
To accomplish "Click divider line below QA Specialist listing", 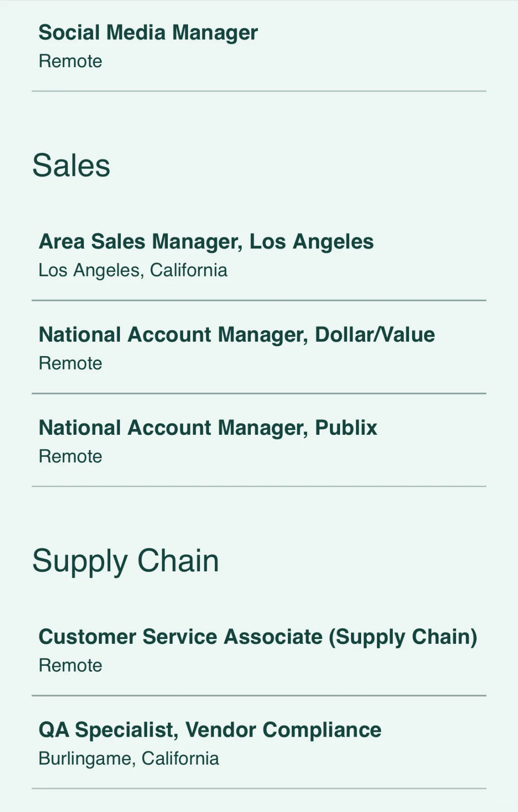I will point(259,789).
